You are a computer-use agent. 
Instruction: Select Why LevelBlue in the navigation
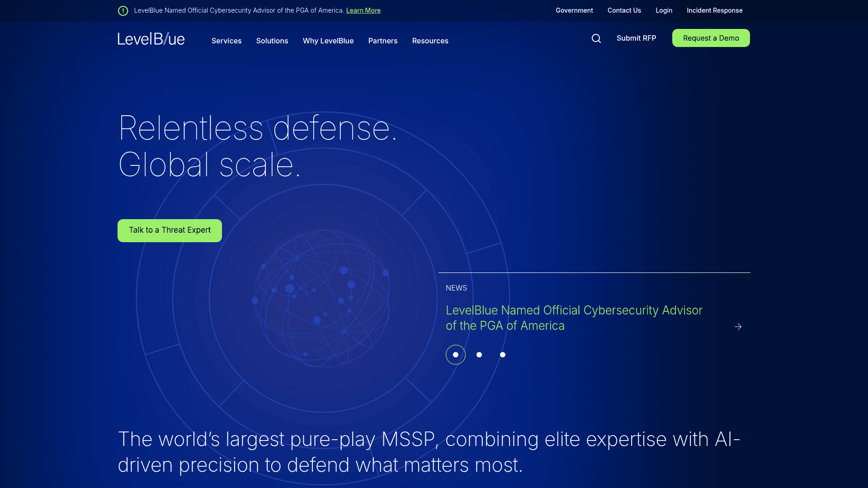pyautogui.click(x=328, y=41)
